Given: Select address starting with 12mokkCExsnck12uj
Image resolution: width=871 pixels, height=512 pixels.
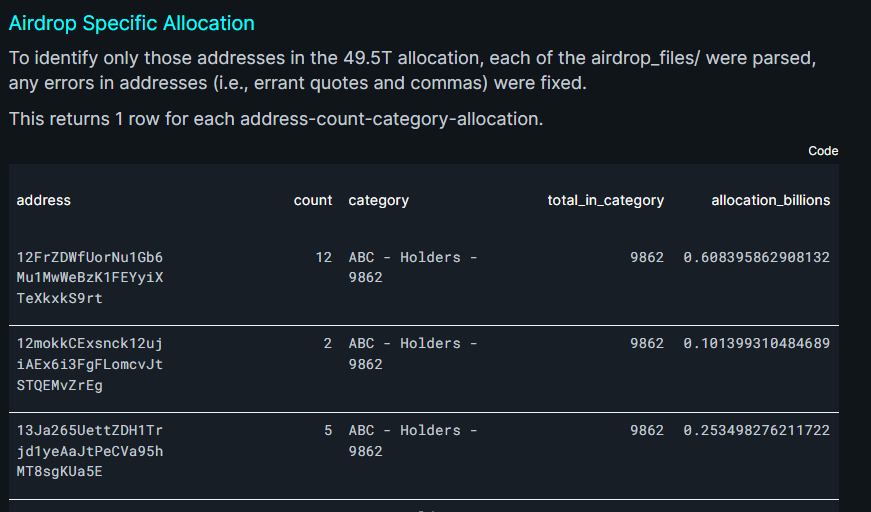Looking at the screenshot, I should pyautogui.click(x=90, y=364).
